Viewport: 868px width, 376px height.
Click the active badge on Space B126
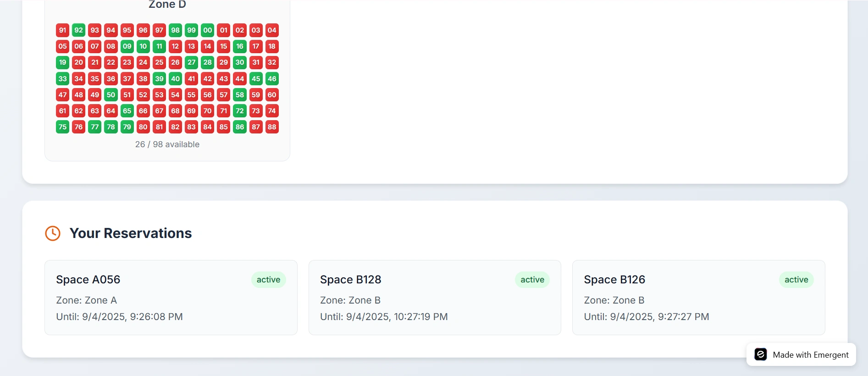tap(796, 280)
